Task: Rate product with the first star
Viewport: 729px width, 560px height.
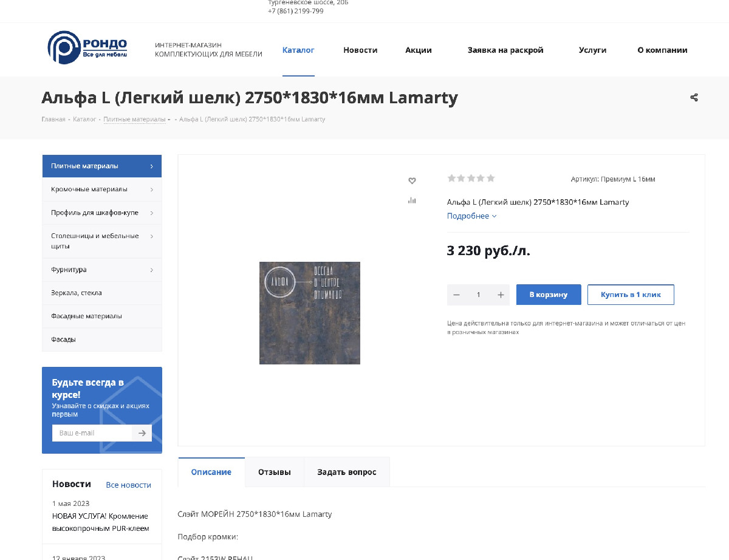Action: point(451,178)
